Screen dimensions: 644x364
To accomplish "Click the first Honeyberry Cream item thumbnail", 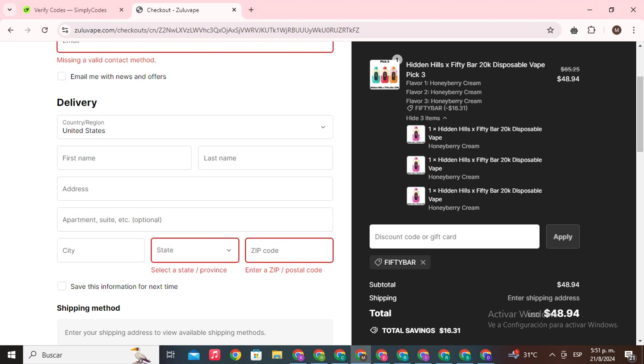I will (416, 135).
